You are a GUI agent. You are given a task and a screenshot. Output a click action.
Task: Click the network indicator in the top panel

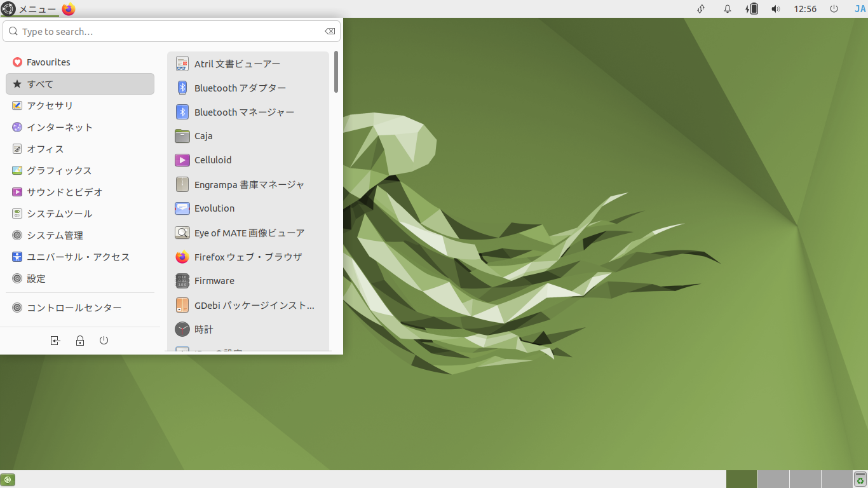point(701,9)
